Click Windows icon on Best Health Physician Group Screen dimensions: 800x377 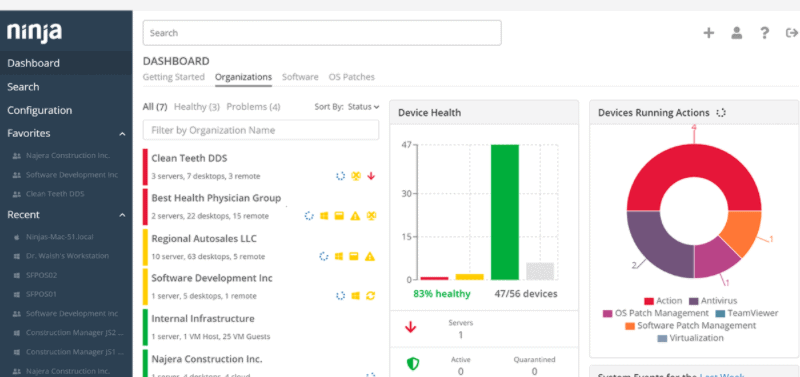coord(324,216)
